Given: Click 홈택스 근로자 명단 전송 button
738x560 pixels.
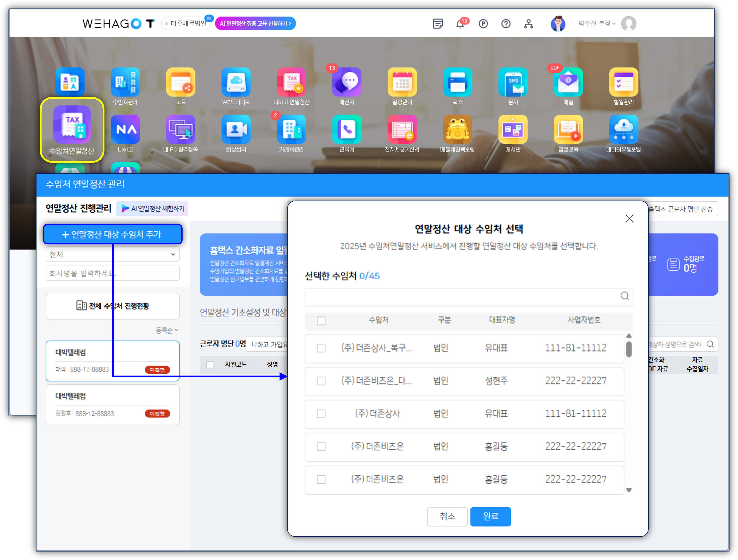Looking at the screenshot, I should [682, 209].
